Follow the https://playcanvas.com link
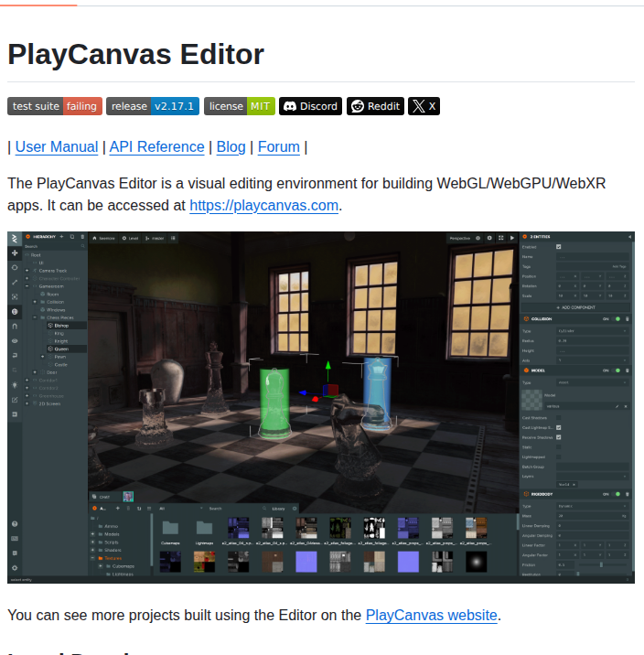644x655 pixels. [x=264, y=206]
